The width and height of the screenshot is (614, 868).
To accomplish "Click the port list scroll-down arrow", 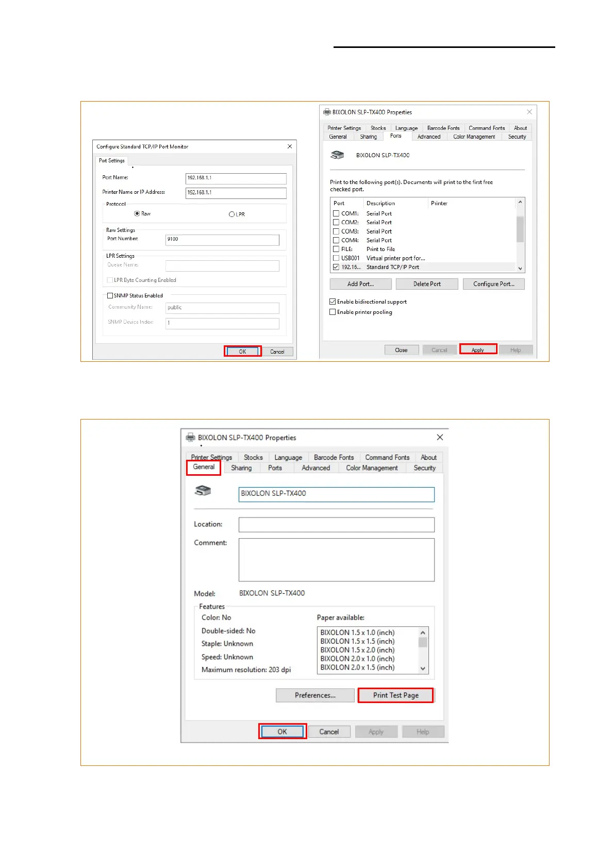I will [x=520, y=268].
